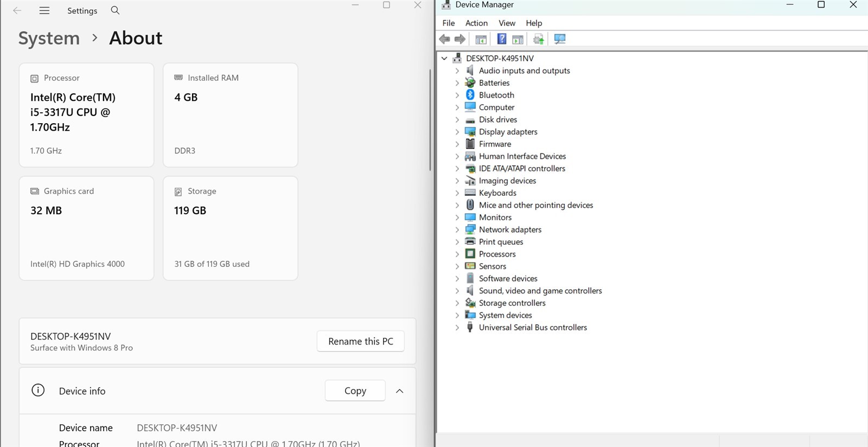868x447 pixels.
Task: Select the System devices tree label
Action: [x=506, y=315]
